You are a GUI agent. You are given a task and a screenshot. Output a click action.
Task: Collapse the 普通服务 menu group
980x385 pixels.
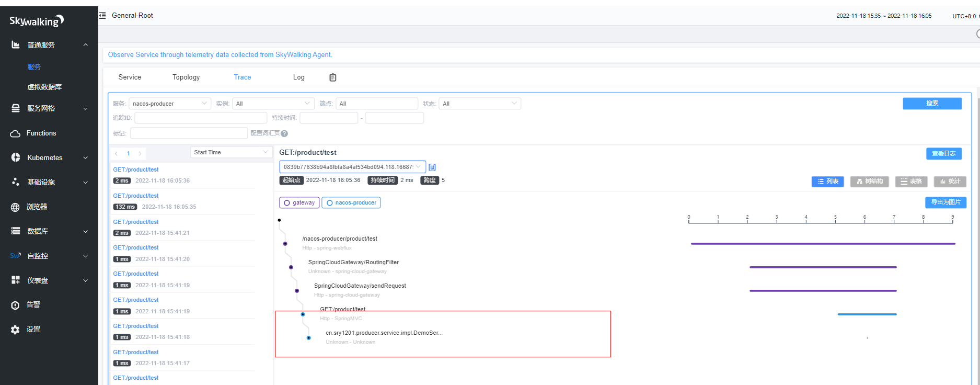(x=86, y=45)
